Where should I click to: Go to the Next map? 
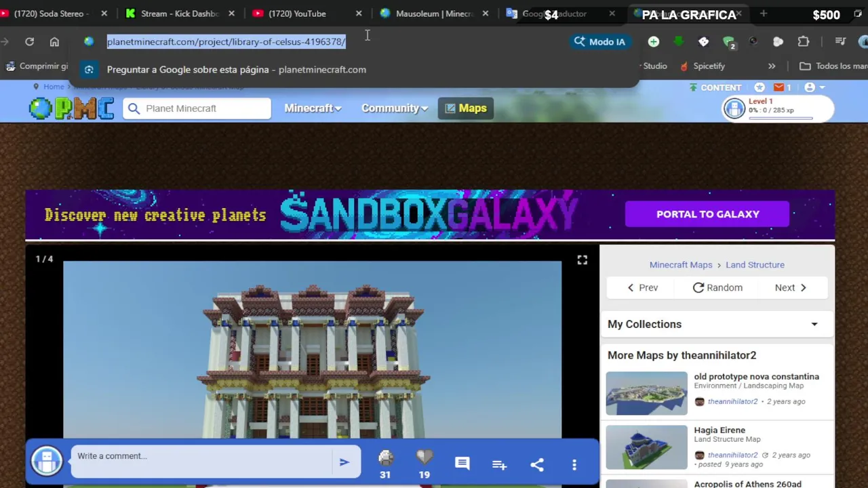pyautogui.click(x=791, y=287)
